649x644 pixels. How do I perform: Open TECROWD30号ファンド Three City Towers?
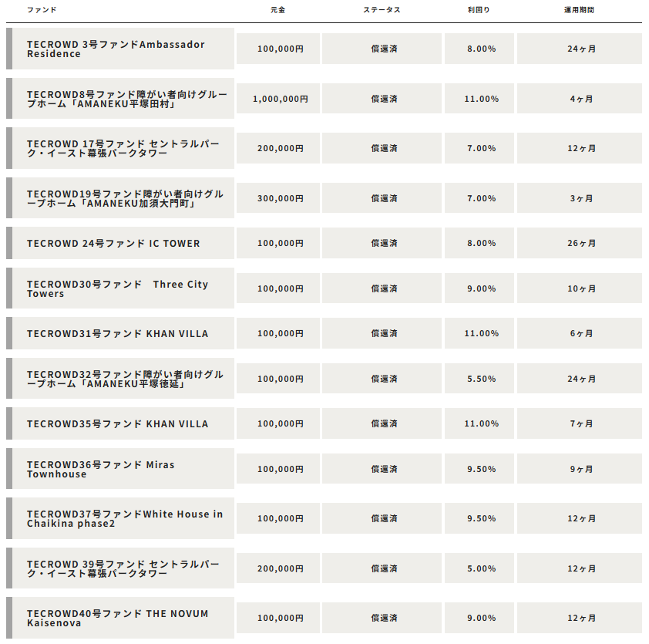(118, 288)
